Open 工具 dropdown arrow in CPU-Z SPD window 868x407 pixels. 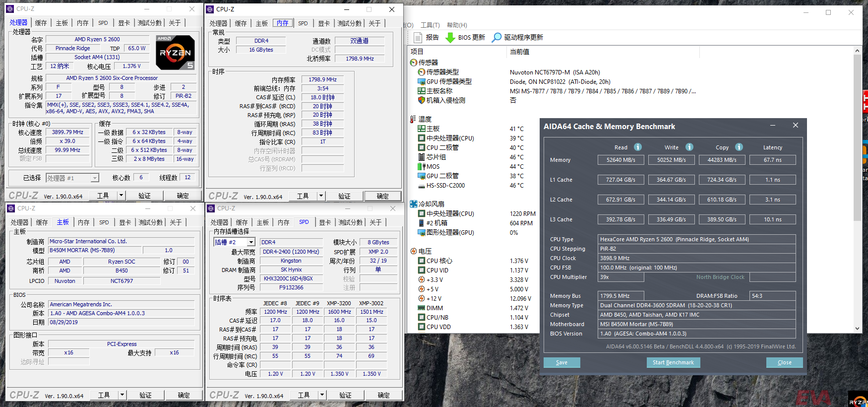click(x=322, y=395)
